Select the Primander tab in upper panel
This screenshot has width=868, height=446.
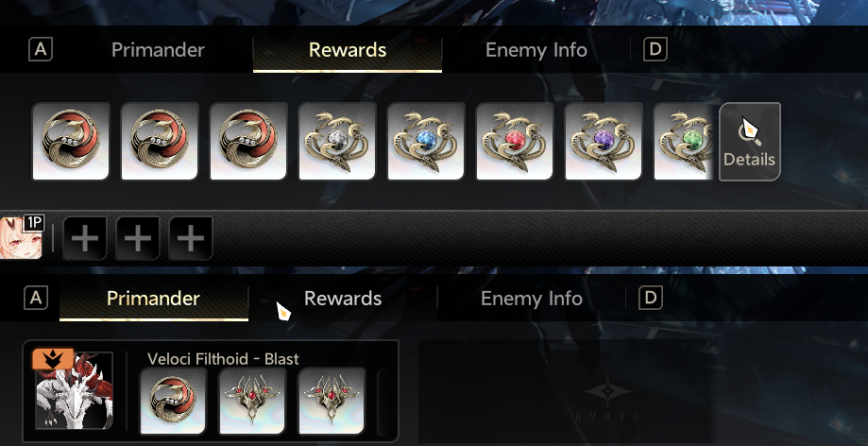158,50
